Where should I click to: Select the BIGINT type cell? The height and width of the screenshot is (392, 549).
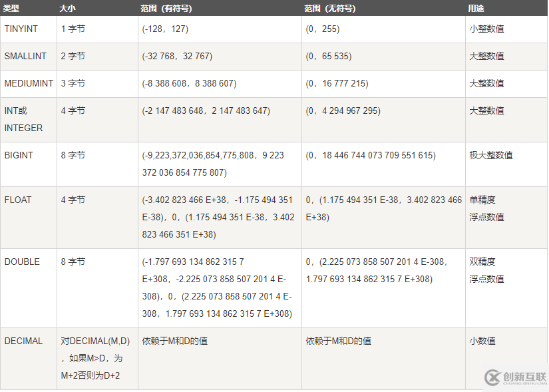(19, 155)
